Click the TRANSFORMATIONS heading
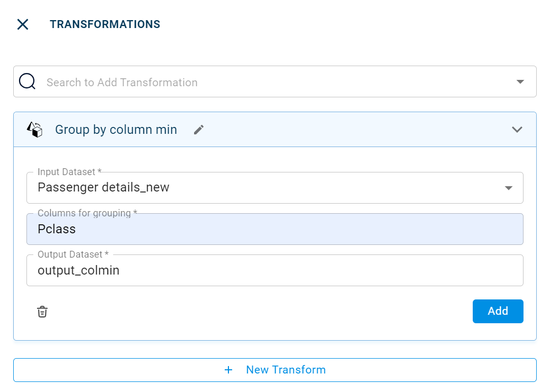Viewport: 551px width, 392px height. click(105, 24)
